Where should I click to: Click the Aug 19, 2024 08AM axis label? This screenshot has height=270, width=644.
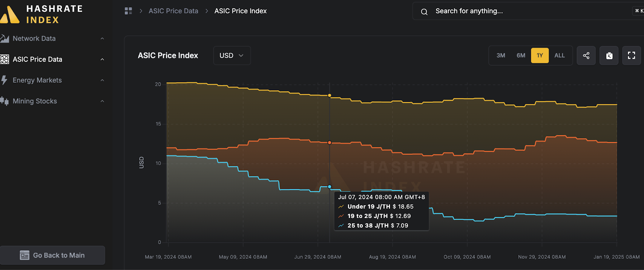coord(392,257)
